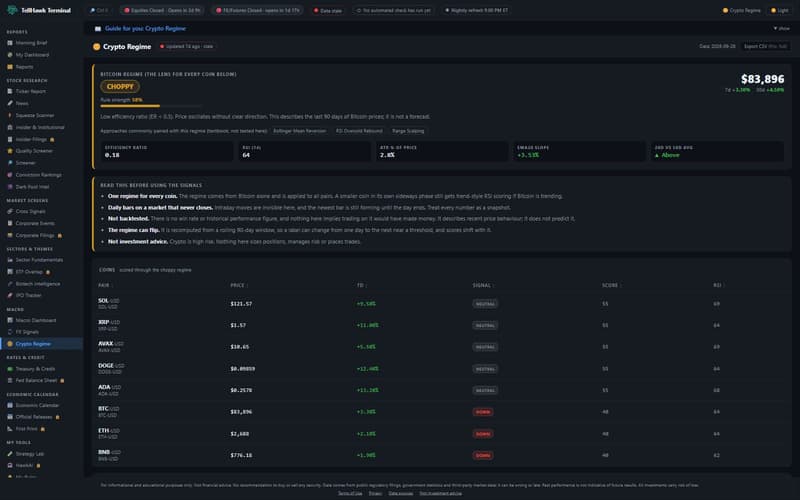
Task: Click the Data stale indicator
Action: [x=328, y=10]
